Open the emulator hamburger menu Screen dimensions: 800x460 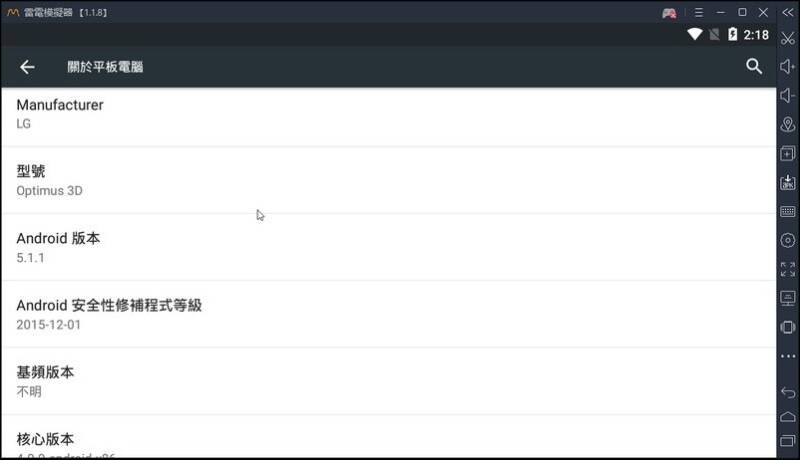click(x=698, y=12)
